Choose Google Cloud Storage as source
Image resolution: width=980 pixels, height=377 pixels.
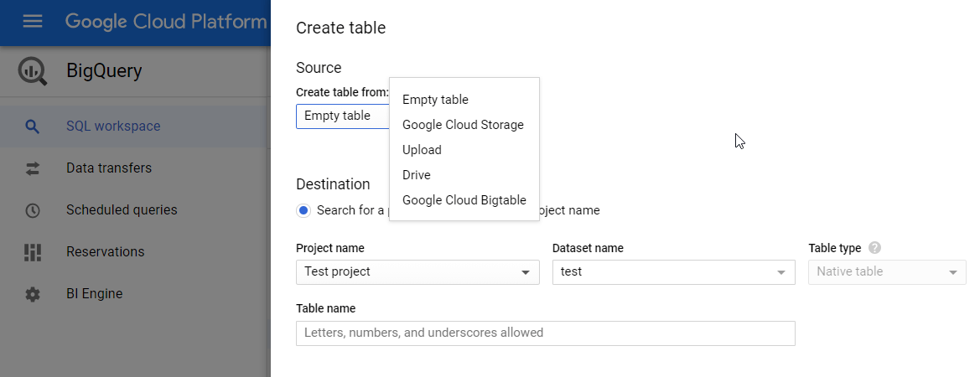click(x=464, y=125)
